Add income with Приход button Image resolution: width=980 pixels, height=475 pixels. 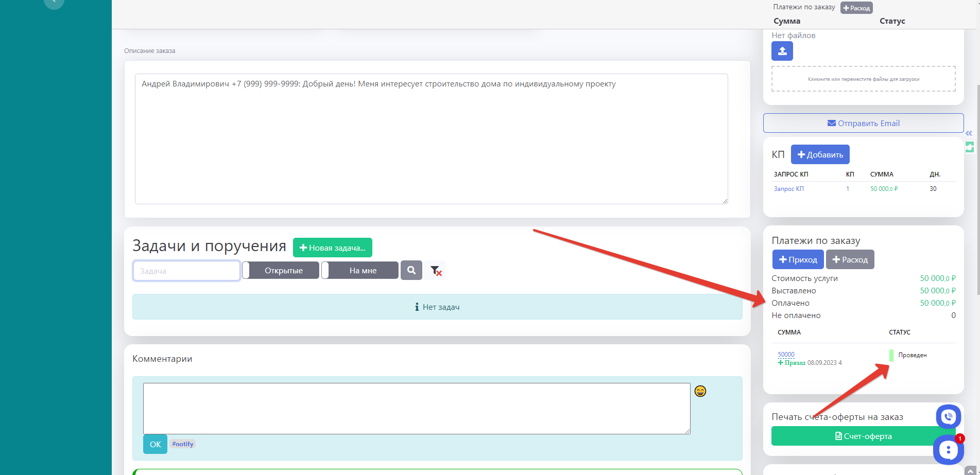pos(798,259)
